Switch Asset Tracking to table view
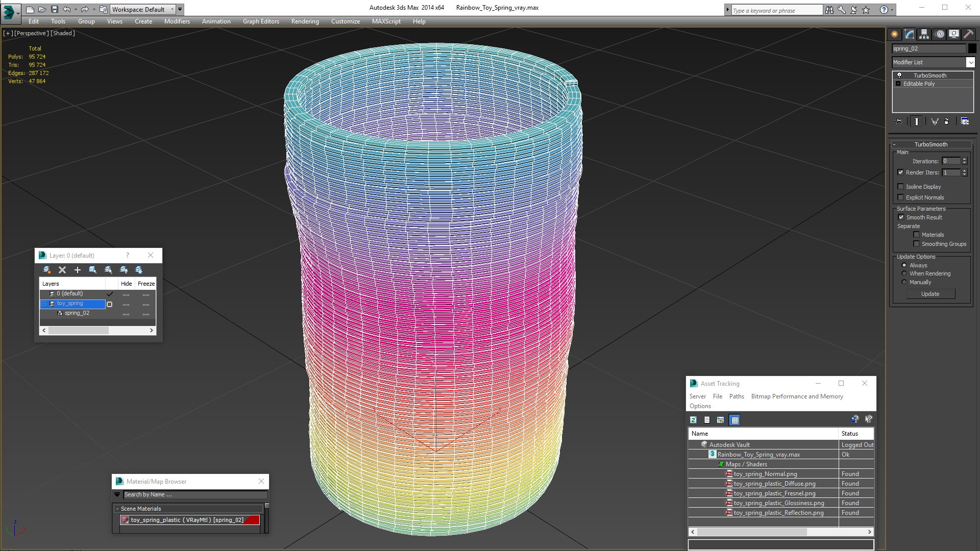Viewport: 980px width, 551px height. pos(735,420)
